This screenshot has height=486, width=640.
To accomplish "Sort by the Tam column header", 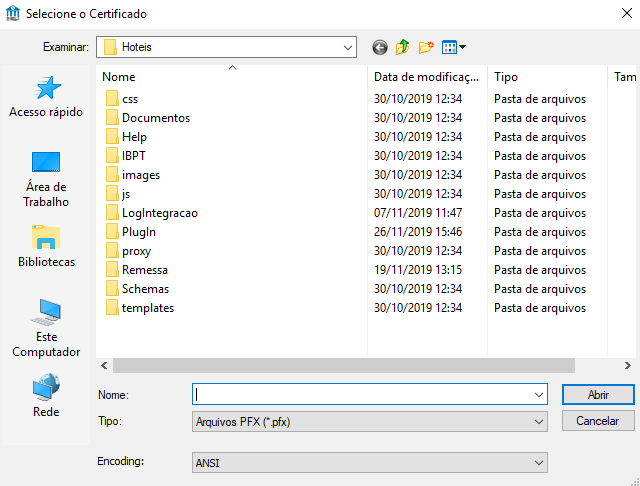I will 623,77.
